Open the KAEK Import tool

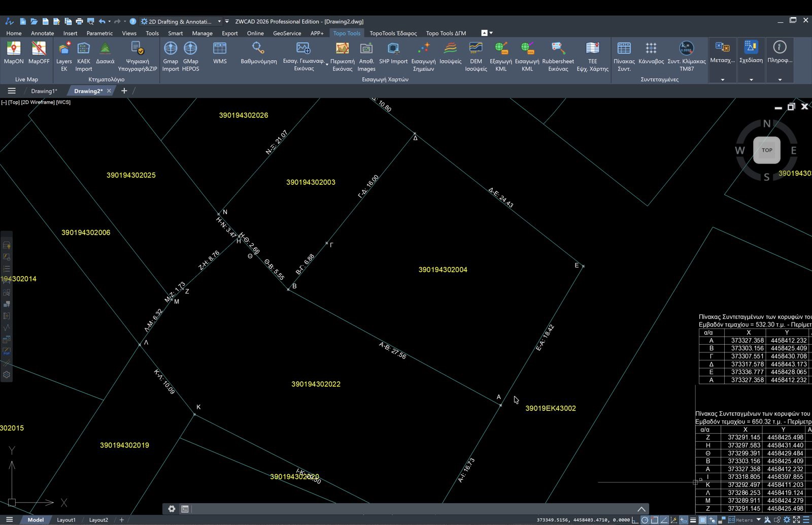[84, 56]
